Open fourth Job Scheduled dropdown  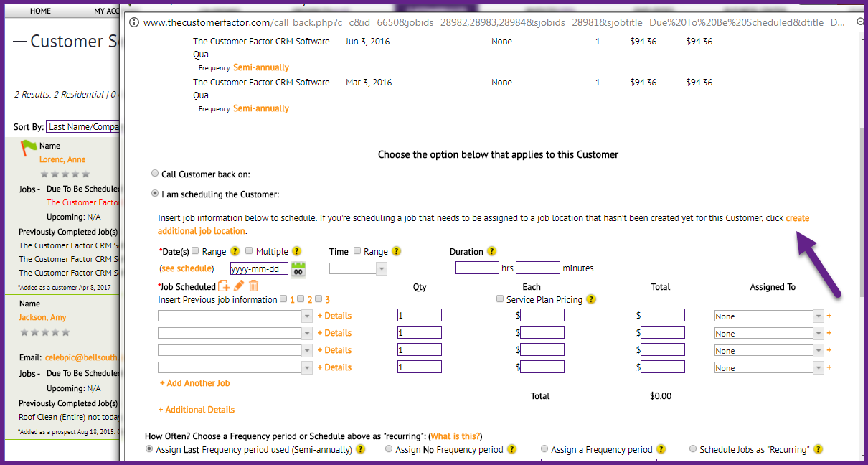pos(235,367)
